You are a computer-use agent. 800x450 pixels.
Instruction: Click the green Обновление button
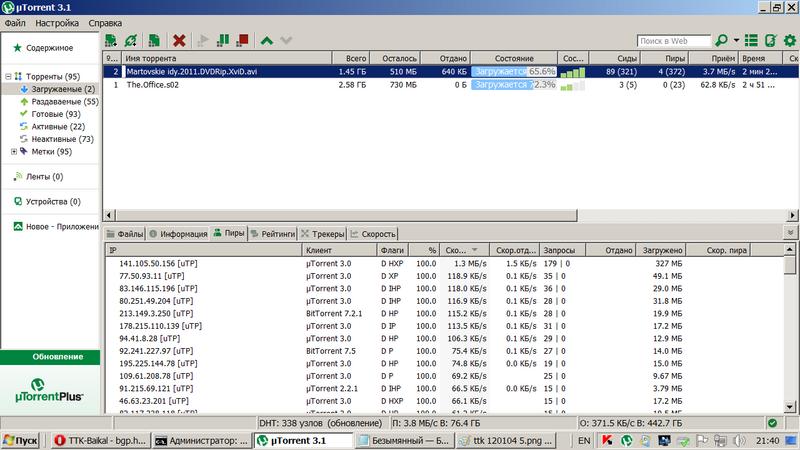50,357
